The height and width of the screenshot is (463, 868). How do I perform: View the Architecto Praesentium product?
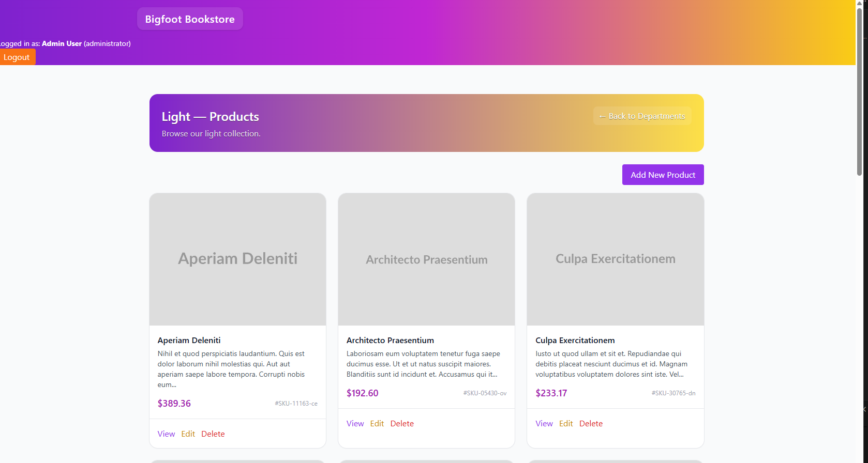click(355, 424)
